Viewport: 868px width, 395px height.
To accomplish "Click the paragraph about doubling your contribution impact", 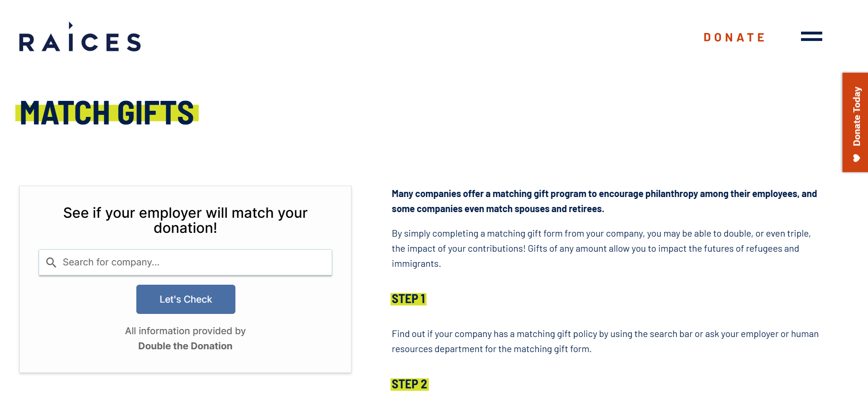I will 601,248.
